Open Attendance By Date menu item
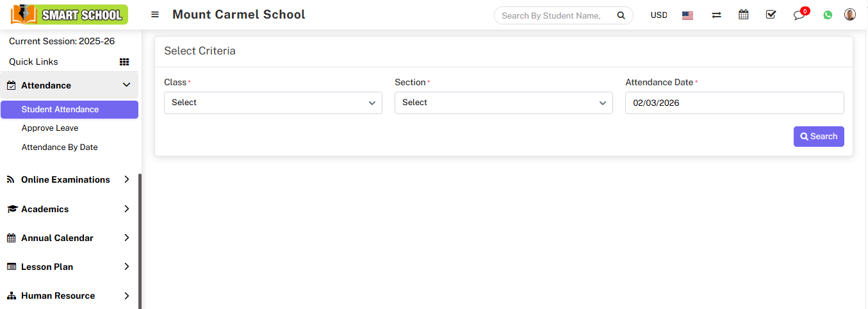 60,147
